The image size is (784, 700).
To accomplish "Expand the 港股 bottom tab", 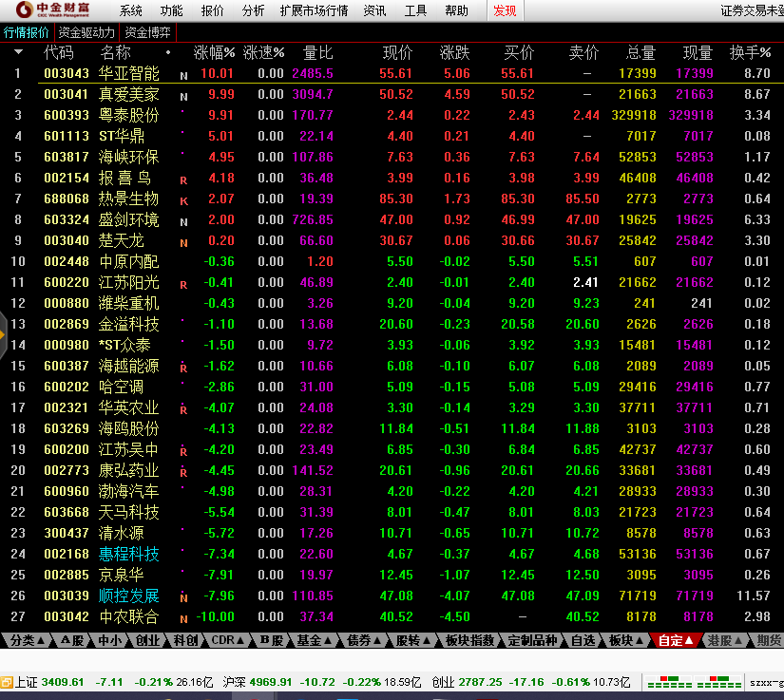I will (x=724, y=640).
